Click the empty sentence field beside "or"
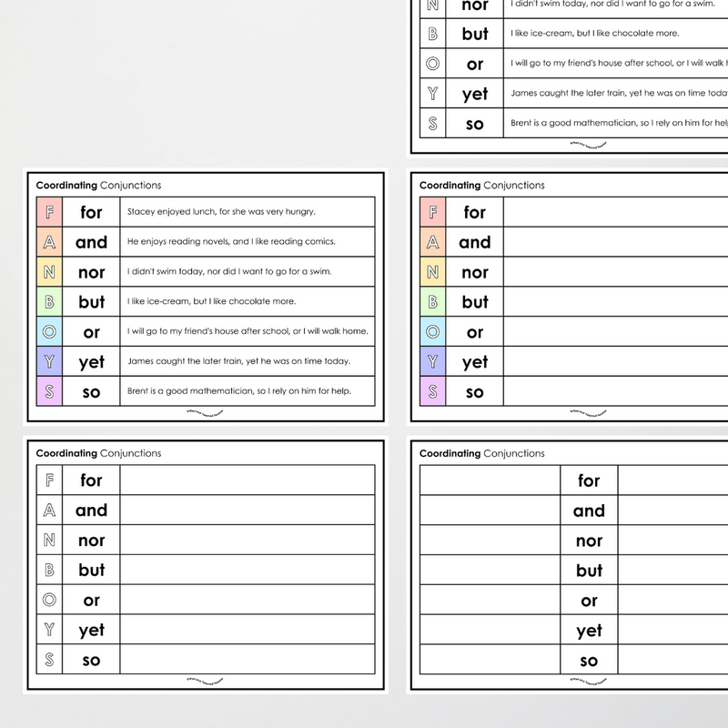 pos(610,332)
